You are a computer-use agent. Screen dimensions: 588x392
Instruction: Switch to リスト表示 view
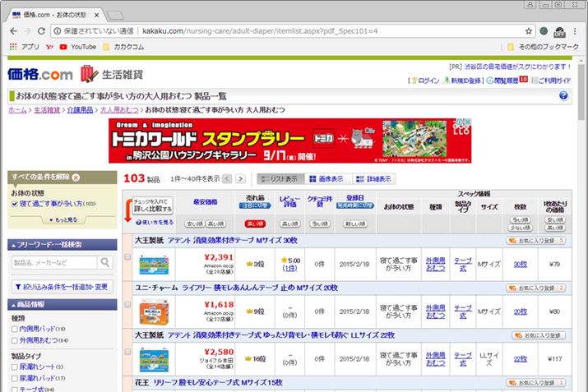pos(280,179)
